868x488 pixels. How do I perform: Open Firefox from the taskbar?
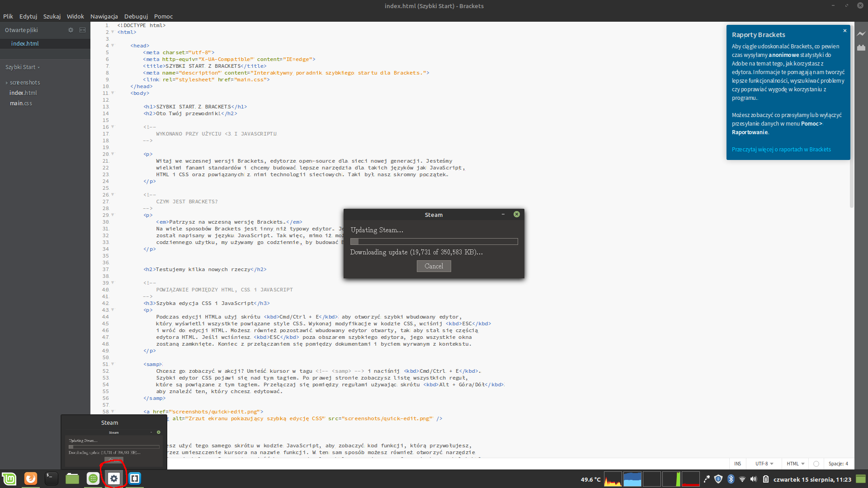30,479
